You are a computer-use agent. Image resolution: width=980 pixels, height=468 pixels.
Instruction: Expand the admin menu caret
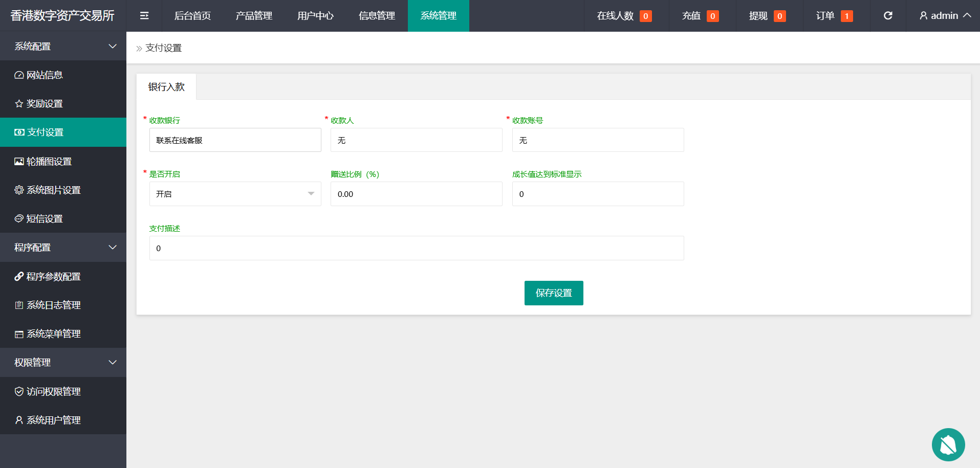click(967, 15)
